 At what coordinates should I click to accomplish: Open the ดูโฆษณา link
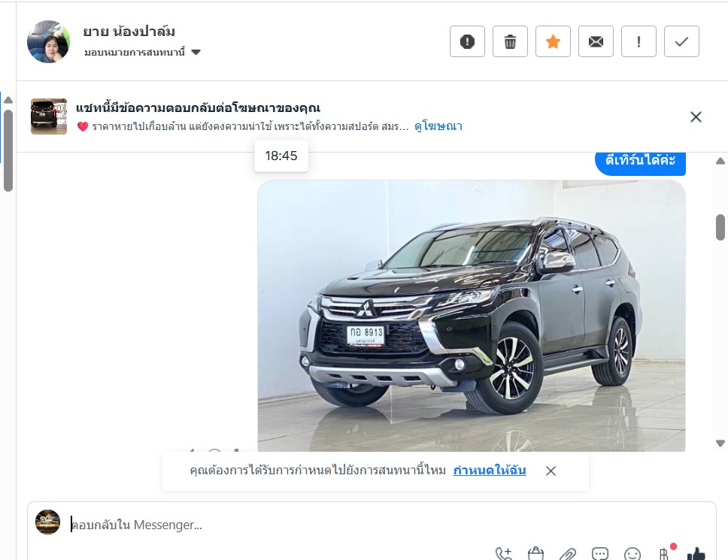438,126
